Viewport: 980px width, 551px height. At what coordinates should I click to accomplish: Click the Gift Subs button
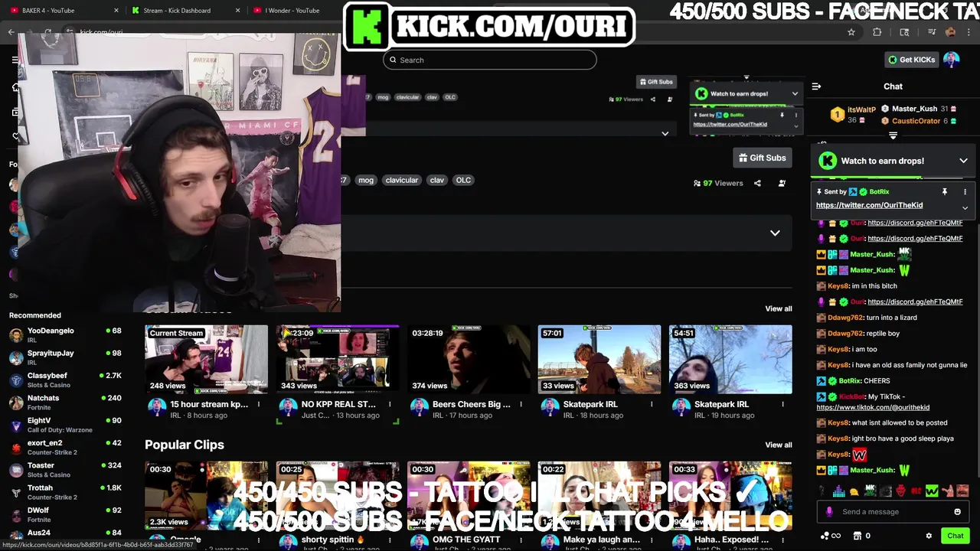(x=762, y=158)
